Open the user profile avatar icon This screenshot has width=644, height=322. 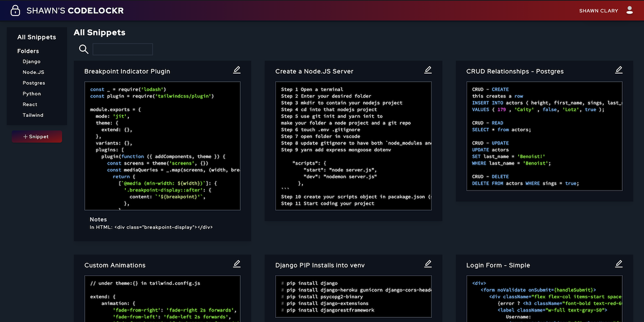pyautogui.click(x=629, y=11)
